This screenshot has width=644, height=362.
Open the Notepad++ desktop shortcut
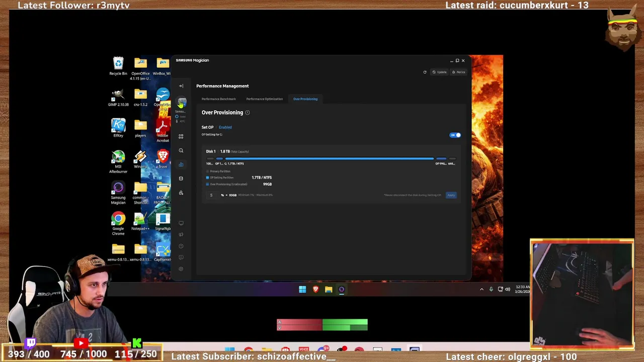click(140, 222)
